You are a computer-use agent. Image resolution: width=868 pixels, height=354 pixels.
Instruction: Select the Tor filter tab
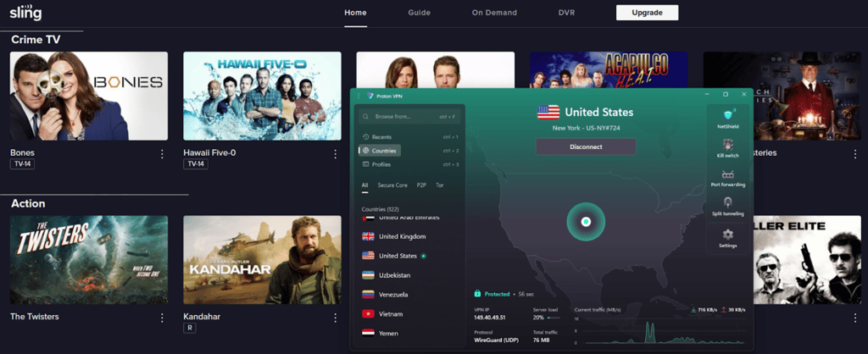pos(440,185)
